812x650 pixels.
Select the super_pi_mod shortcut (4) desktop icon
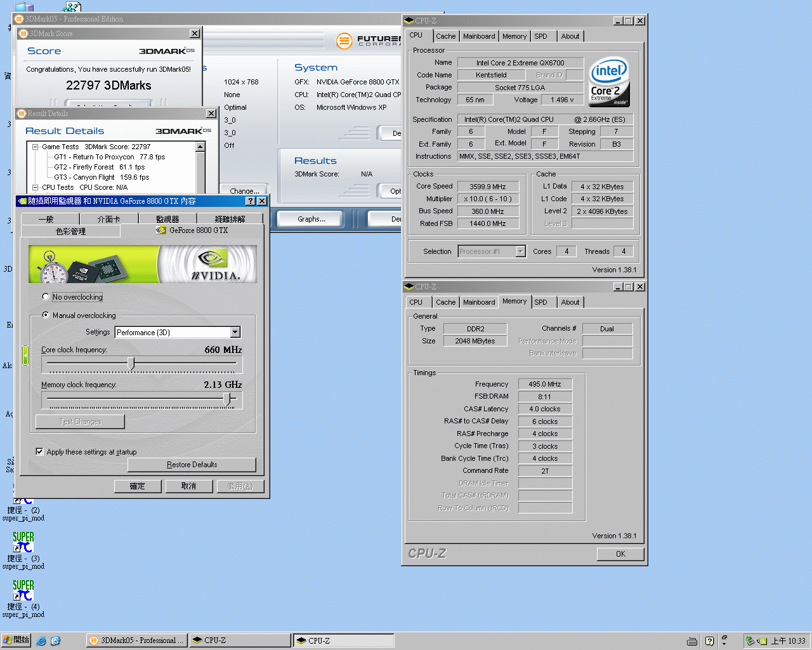click(23, 597)
